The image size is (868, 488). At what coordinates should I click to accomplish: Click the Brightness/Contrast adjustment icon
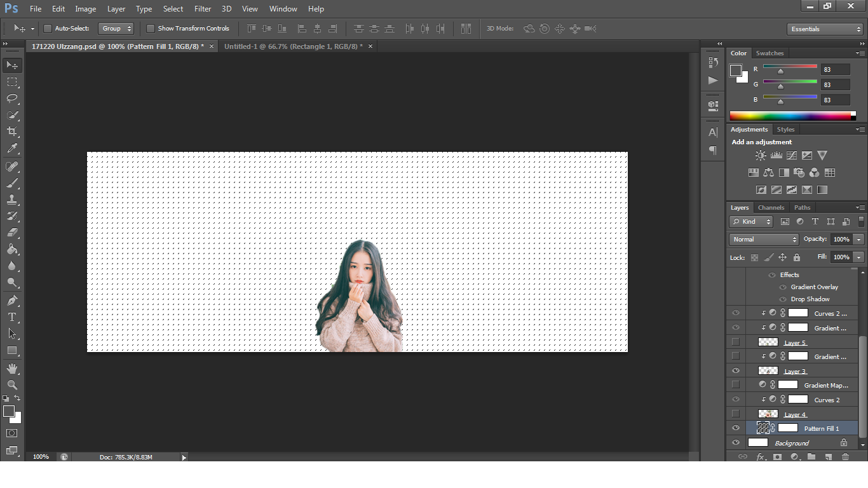761,156
